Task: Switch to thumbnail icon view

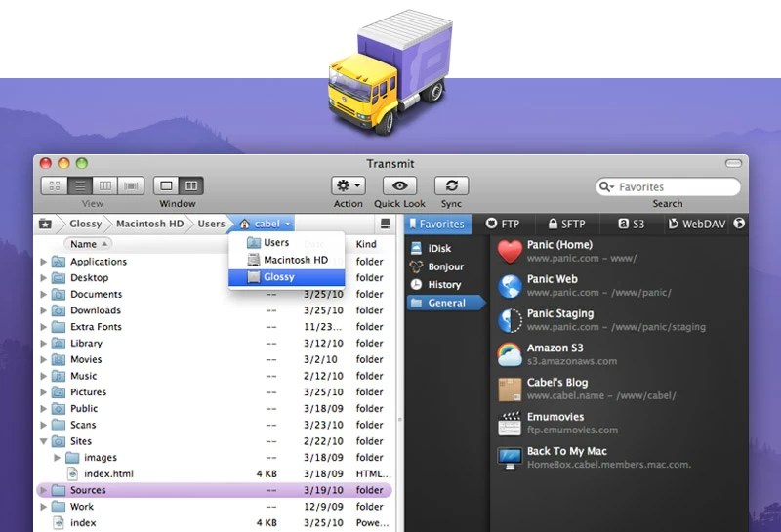Action: pos(55,185)
